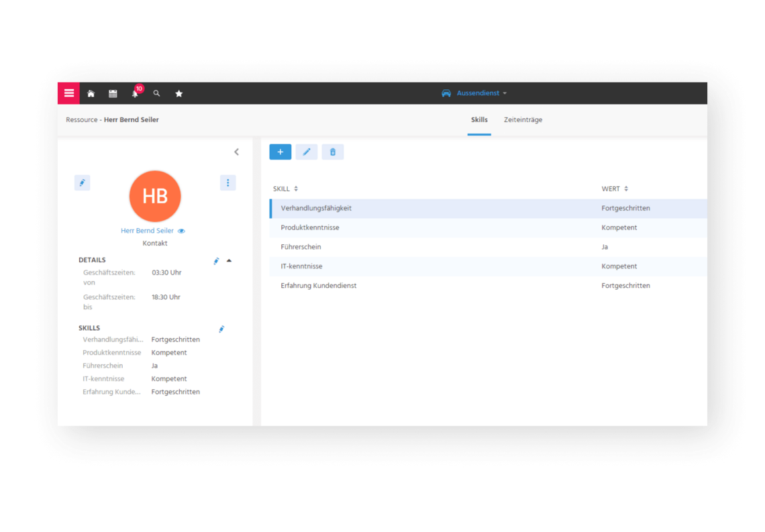Click the search magnifier icon
Image resolution: width=765 pixels, height=532 pixels.
(x=156, y=94)
